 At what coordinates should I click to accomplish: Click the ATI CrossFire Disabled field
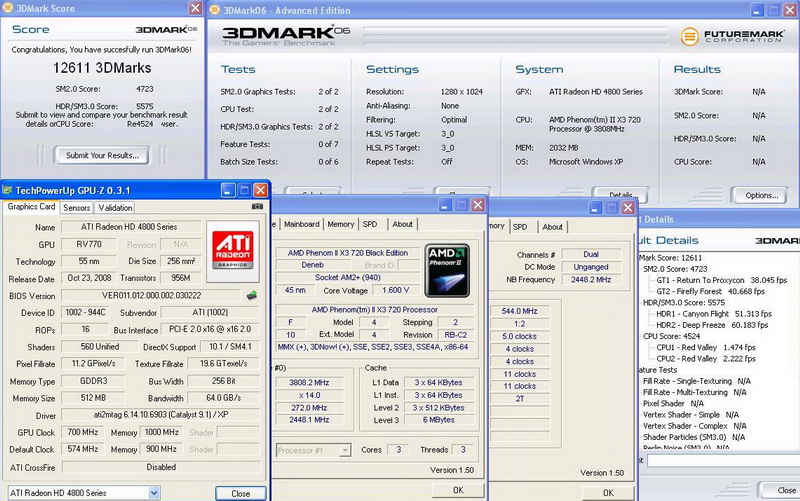click(161, 467)
